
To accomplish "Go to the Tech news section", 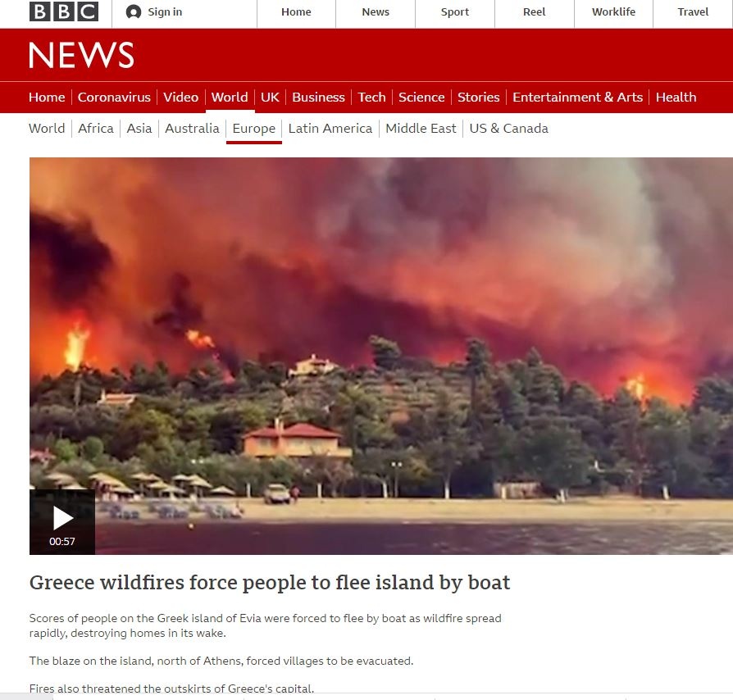I will [371, 98].
